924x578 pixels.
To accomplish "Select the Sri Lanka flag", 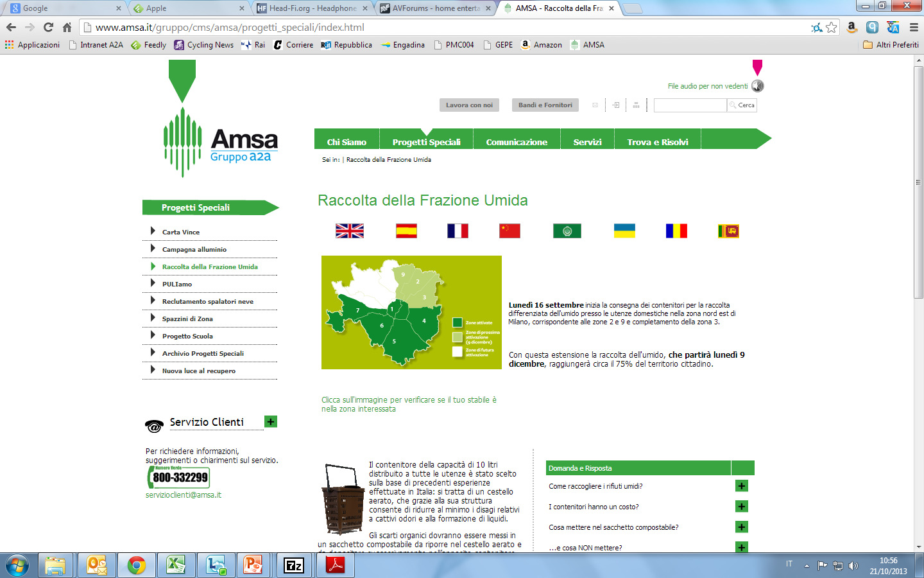I will coord(728,231).
